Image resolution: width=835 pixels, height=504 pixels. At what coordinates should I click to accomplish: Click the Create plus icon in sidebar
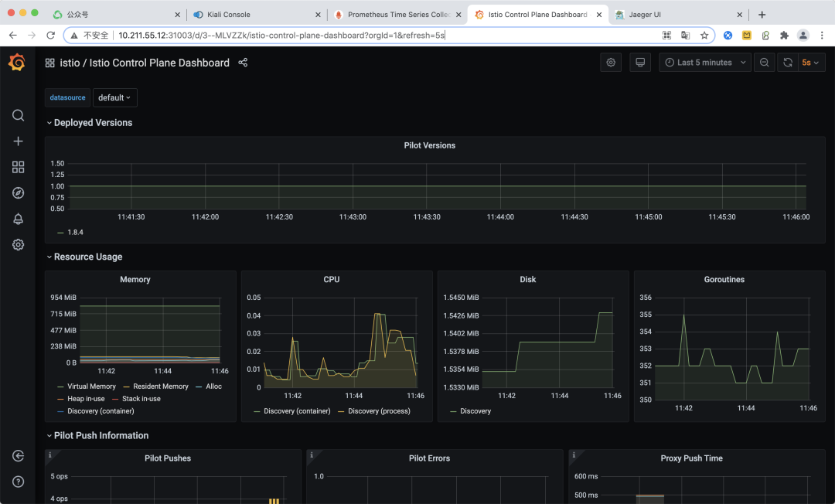[x=18, y=141]
